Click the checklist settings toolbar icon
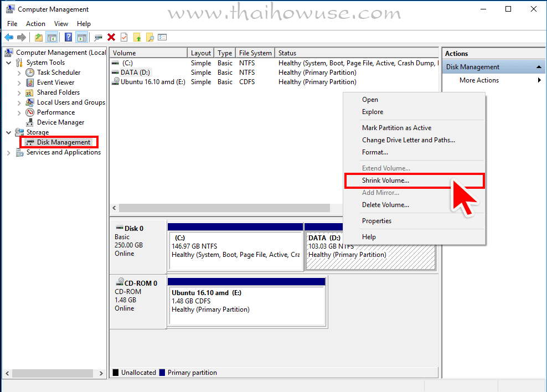The width and height of the screenshot is (547, 392). [x=162, y=37]
